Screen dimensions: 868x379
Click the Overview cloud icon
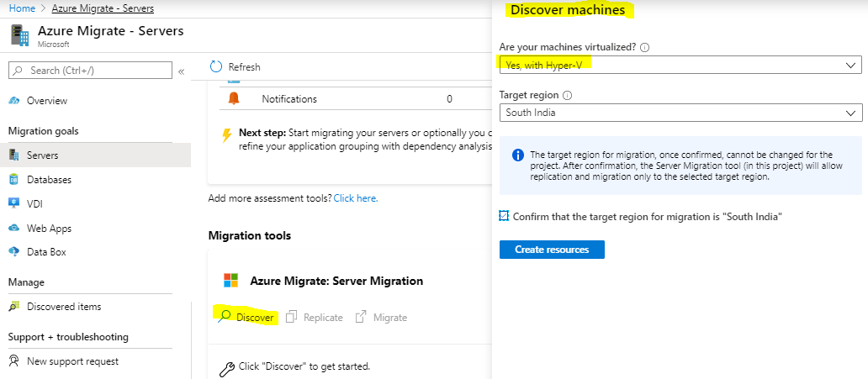tap(14, 101)
